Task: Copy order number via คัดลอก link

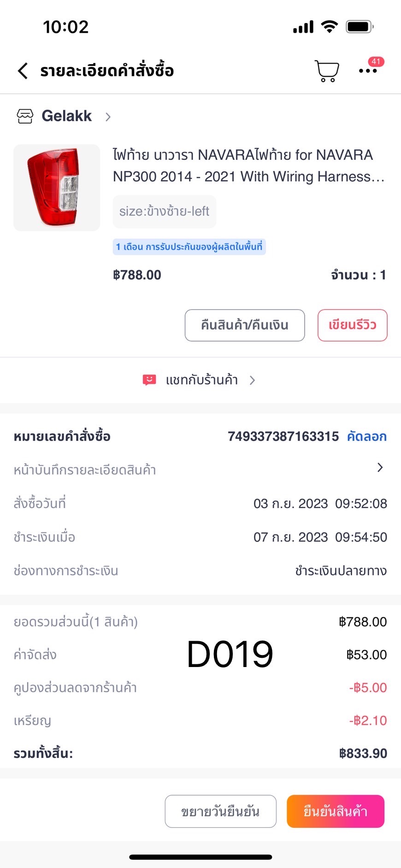Action: pos(366,437)
